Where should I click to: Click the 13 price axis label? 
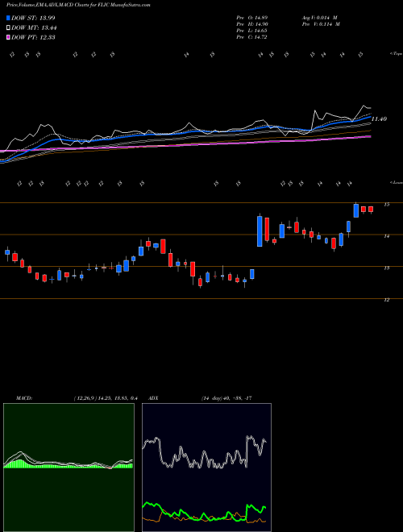click(386, 268)
